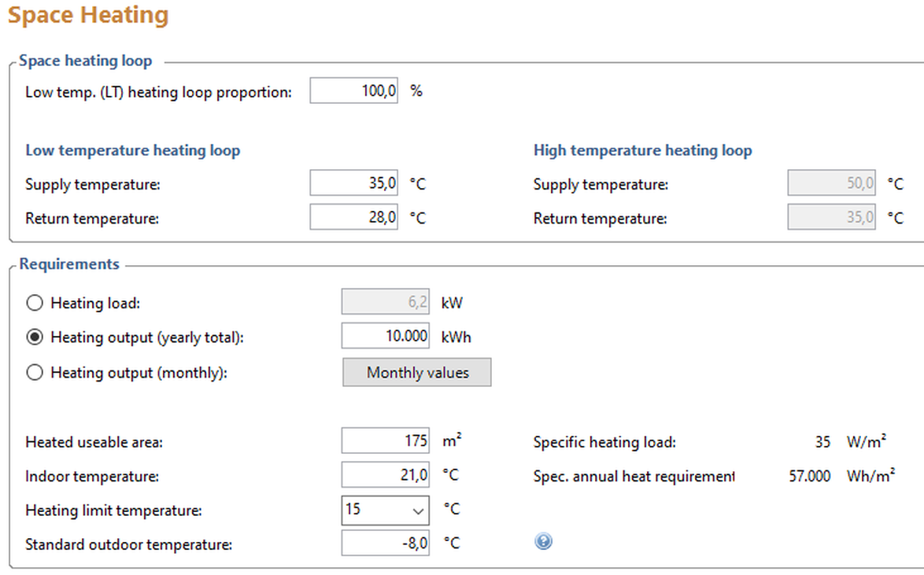Image resolution: width=924 pixels, height=575 pixels.
Task: Click the Heated useable area field
Action: coord(386,441)
